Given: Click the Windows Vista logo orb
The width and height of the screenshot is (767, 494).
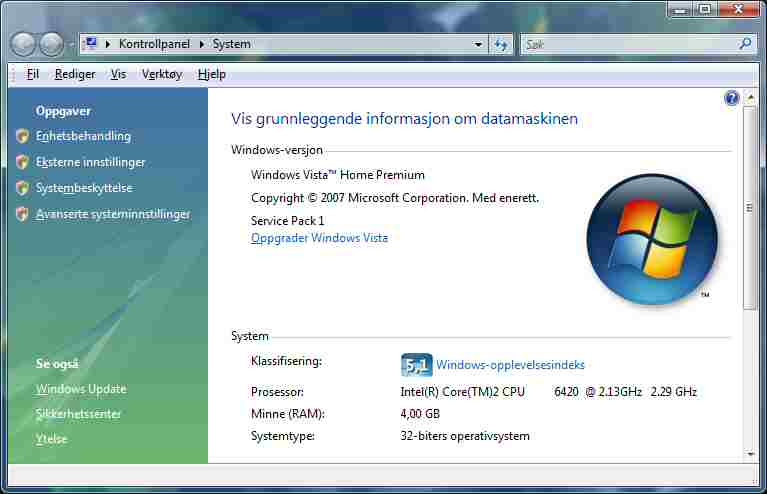Looking at the screenshot, I should [x=652, y=240].
